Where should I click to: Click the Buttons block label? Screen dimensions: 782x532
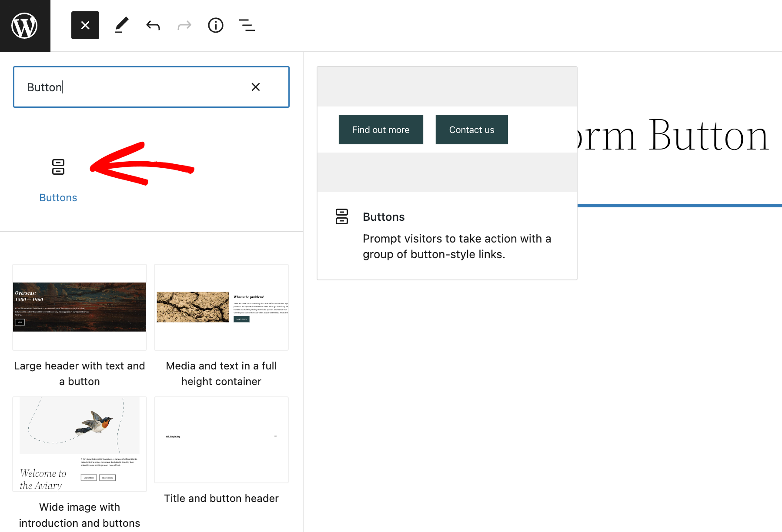(x=58, y=198)
